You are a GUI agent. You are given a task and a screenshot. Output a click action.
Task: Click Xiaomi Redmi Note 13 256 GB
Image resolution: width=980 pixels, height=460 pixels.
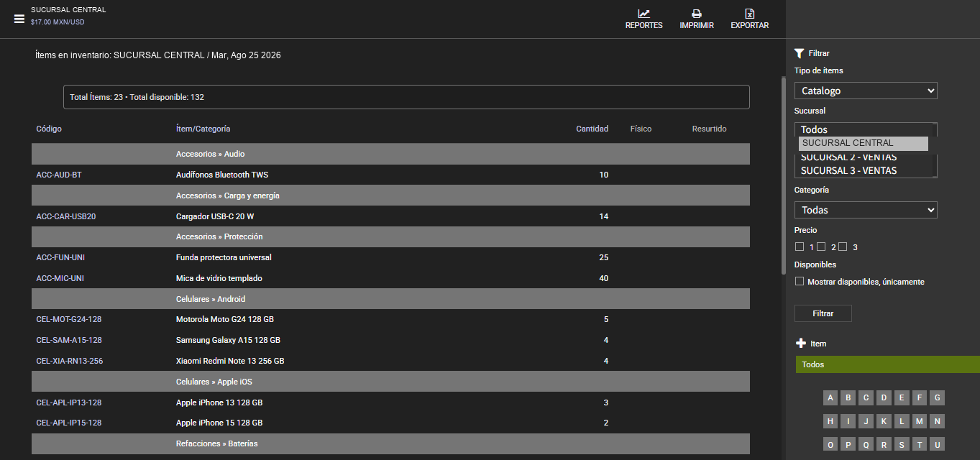(230, 361)
